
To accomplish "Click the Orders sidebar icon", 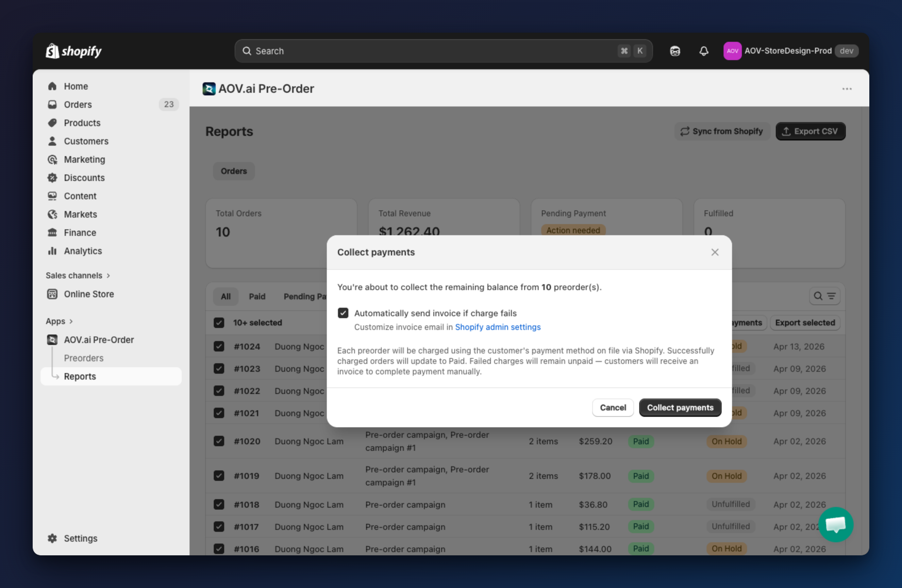I will 52,105.
